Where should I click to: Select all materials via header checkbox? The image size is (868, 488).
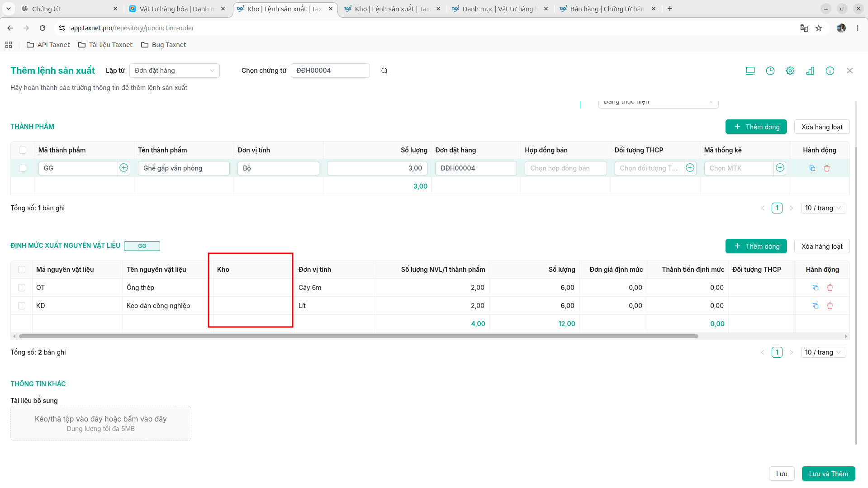(x=22, y=270)
